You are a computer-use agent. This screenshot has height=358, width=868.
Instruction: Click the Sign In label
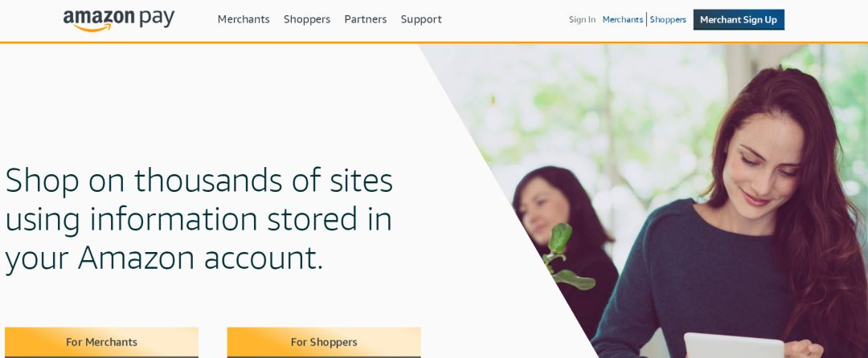point(583,19)
